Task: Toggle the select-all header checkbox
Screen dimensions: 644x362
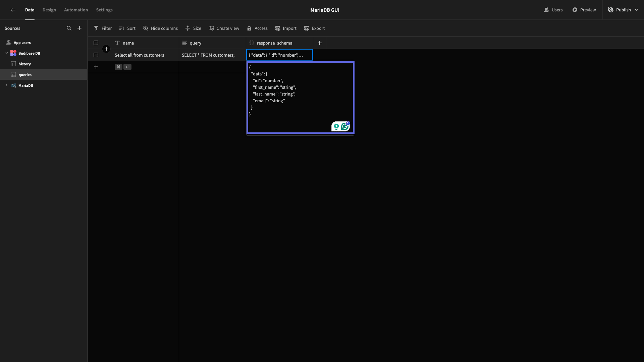Action: point(96,43)
